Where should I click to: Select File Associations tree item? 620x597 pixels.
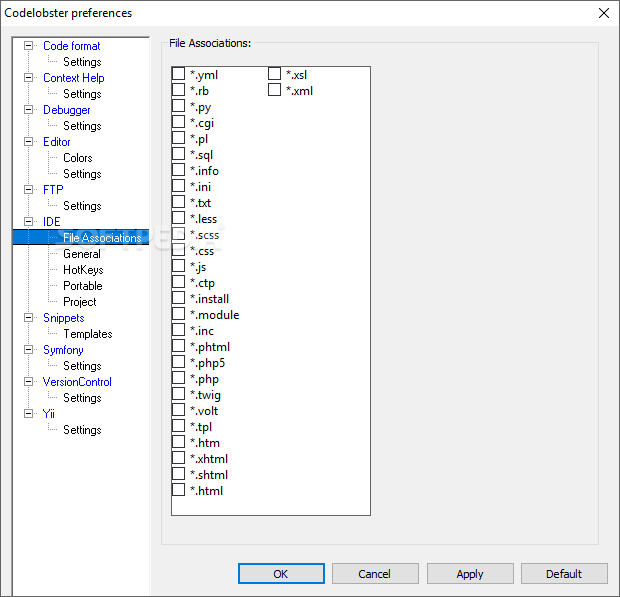[102, 238]
